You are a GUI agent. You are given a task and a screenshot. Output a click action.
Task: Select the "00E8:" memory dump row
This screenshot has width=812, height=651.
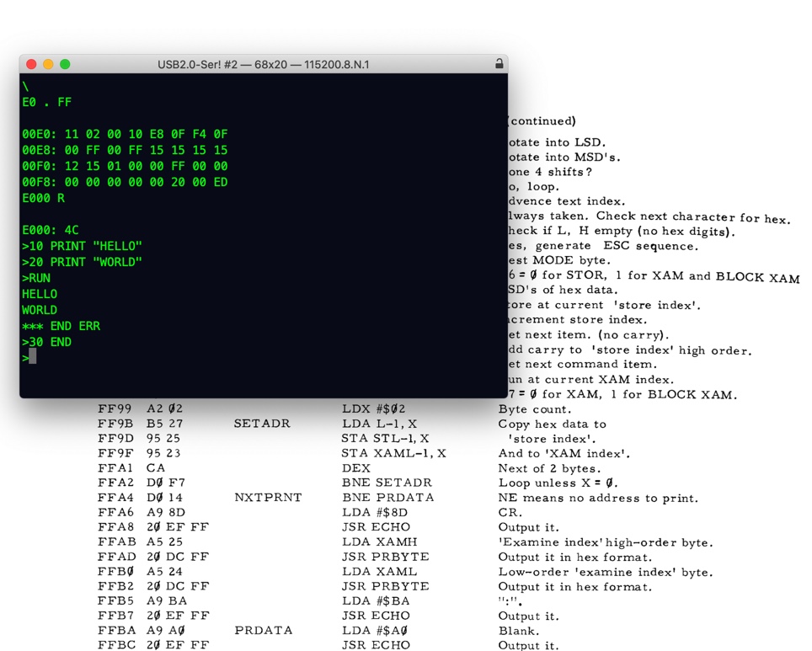coord(125,150)
